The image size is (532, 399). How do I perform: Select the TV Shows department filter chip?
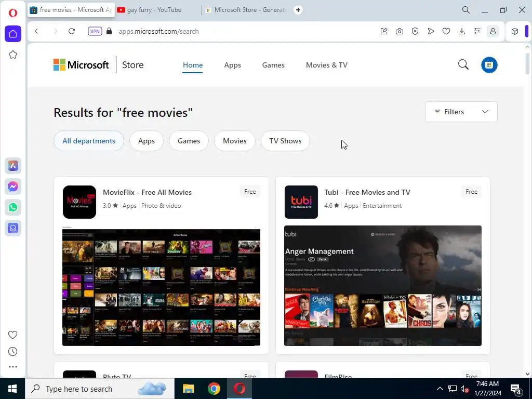[285, 141]
